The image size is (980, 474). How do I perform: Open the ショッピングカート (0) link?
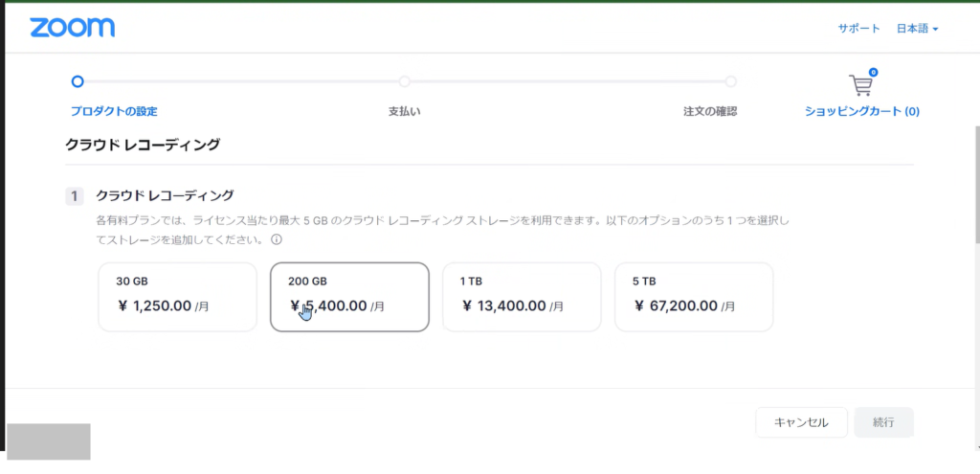click(862, 111)
